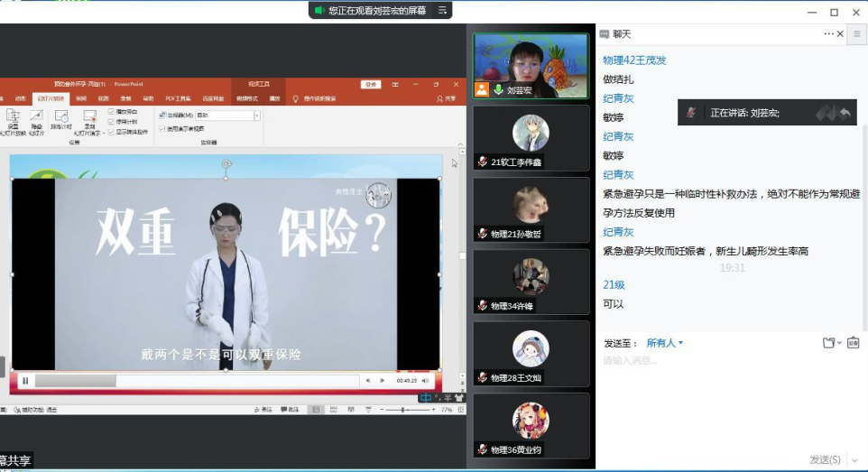Open the Monitor dropdown in the ribbon
Image resolution: width=868 pixels, height=472 pixels.
[x=257, y=116]
